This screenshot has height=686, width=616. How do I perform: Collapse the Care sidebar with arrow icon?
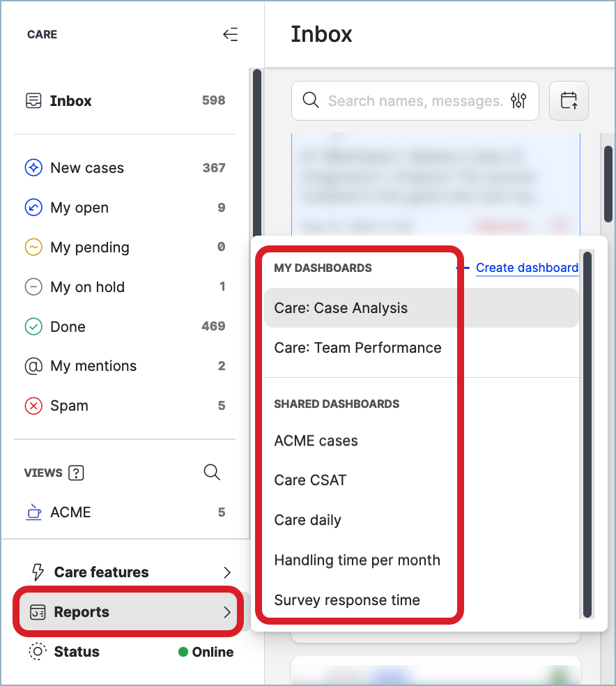tap(230, 34)
